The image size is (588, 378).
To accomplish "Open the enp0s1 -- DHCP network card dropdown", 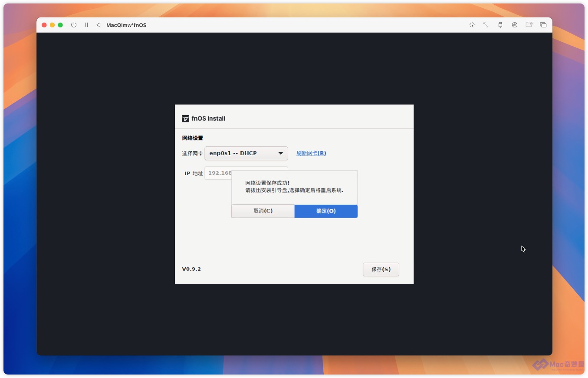I will pyautogui.click(x=246, y=153).
